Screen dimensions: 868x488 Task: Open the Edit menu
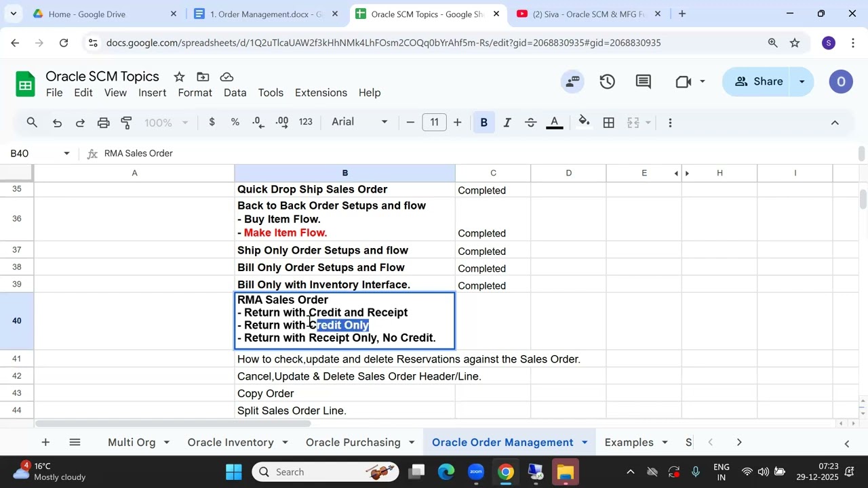pos(83,93)
